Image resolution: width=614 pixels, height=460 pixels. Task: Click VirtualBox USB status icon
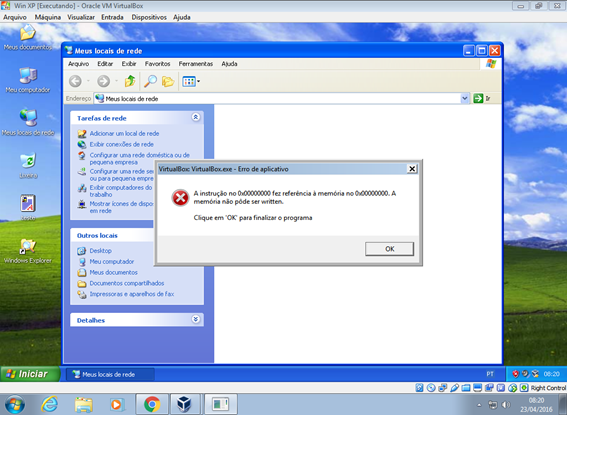tap(454, 388)
